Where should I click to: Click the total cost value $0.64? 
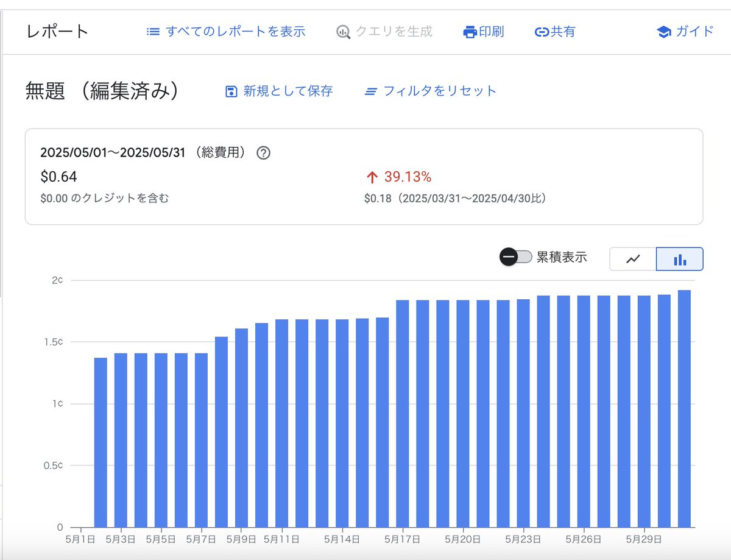(x=58, y=177)
